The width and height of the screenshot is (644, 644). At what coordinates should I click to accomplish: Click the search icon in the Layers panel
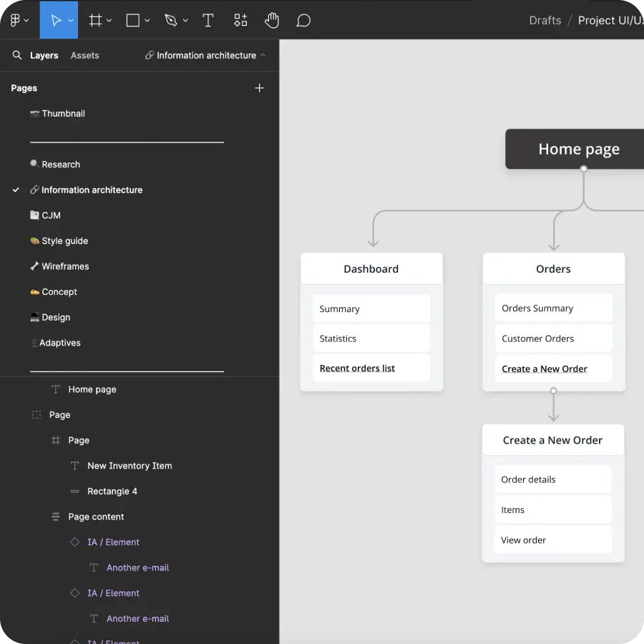click(17, 55)
